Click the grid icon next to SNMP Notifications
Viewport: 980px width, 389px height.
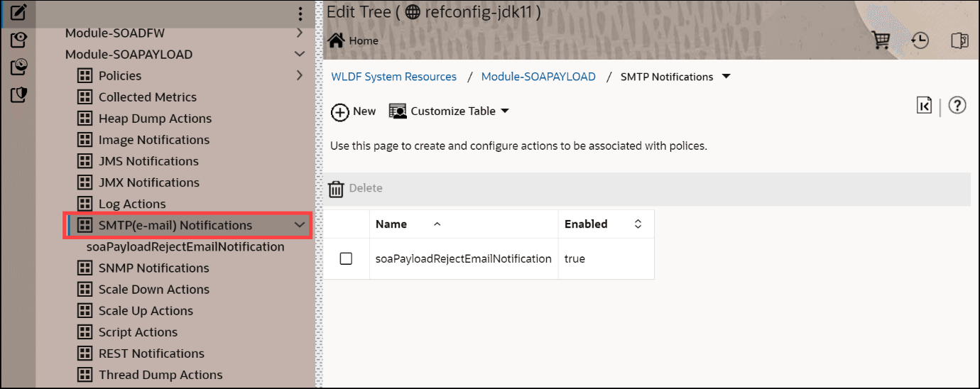coord(85,268)
